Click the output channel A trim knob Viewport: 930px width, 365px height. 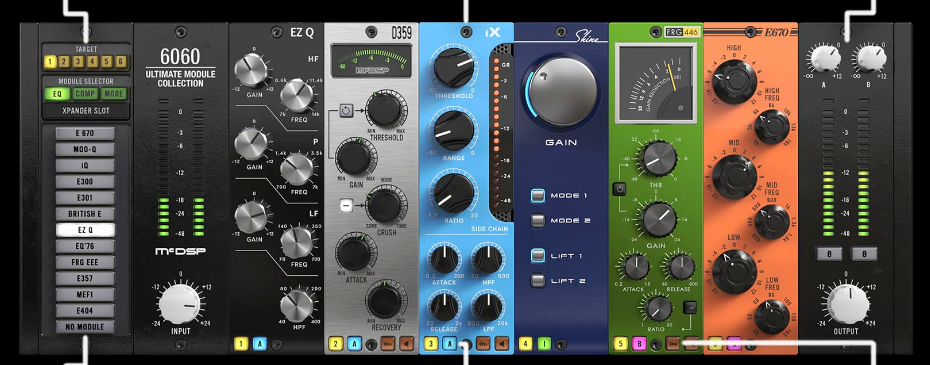[x=825, y=58]
